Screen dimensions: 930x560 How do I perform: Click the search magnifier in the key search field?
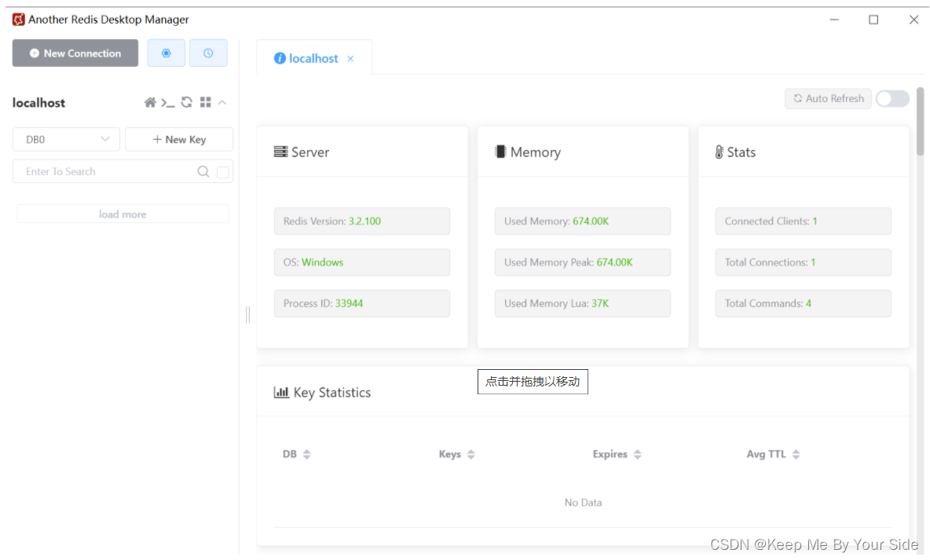(203, 170)
